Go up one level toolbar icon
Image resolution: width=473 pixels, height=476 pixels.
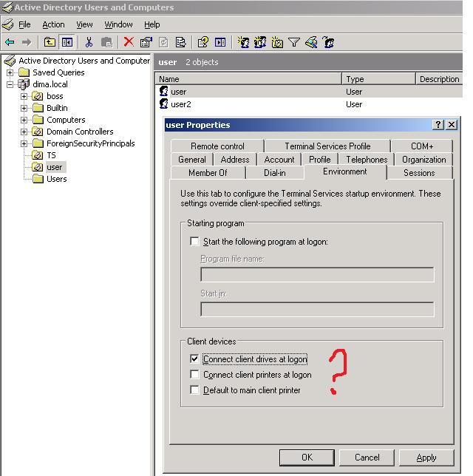[x=50, y=42]
